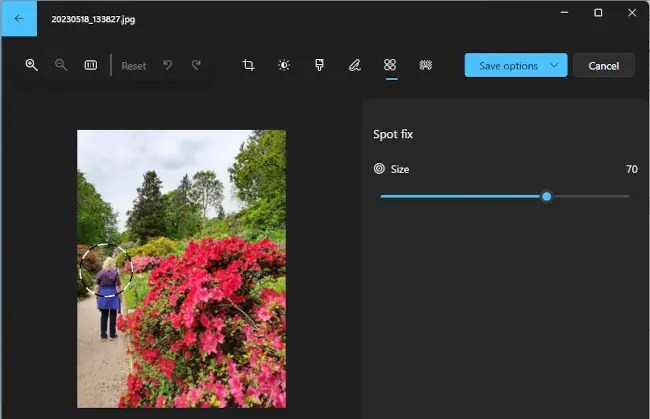Open the Markup pen tool

coord(354,65)
